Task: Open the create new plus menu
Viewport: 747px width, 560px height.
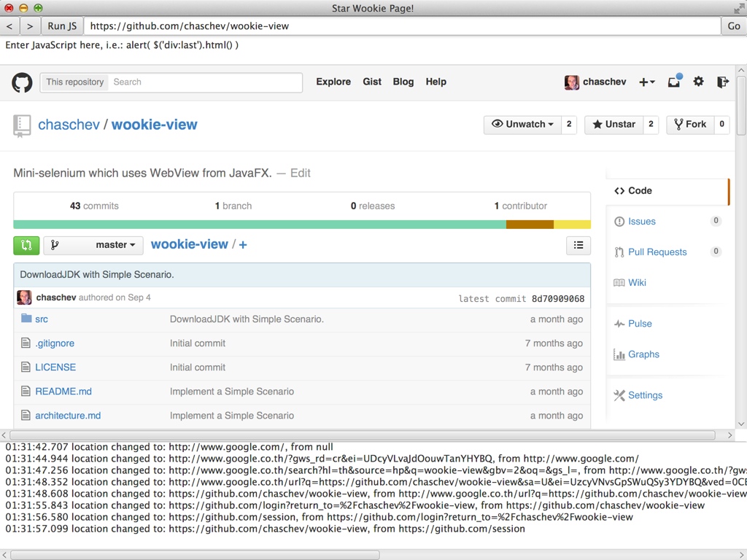Action: [646, 82]
